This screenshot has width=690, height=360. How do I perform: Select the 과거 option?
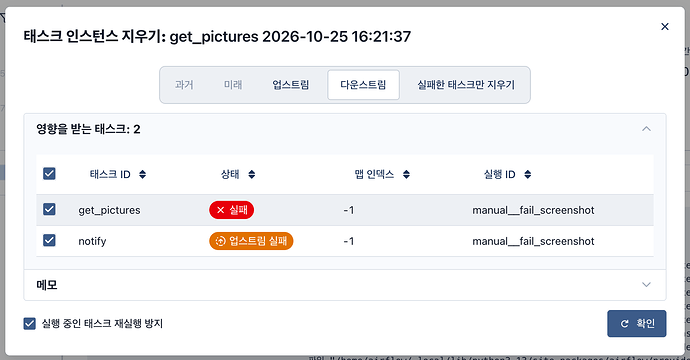(x=184, y=84)
